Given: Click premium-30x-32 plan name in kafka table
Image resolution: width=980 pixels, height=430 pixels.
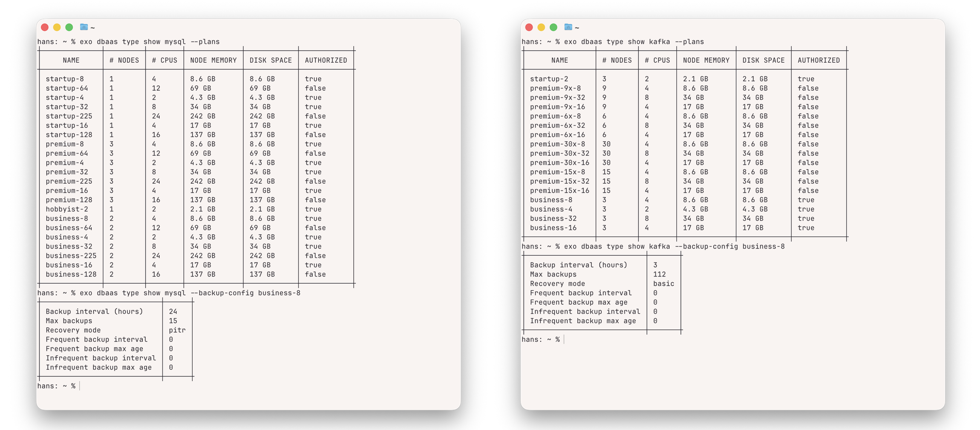Looking at the screenshot, I should [559, 153].
